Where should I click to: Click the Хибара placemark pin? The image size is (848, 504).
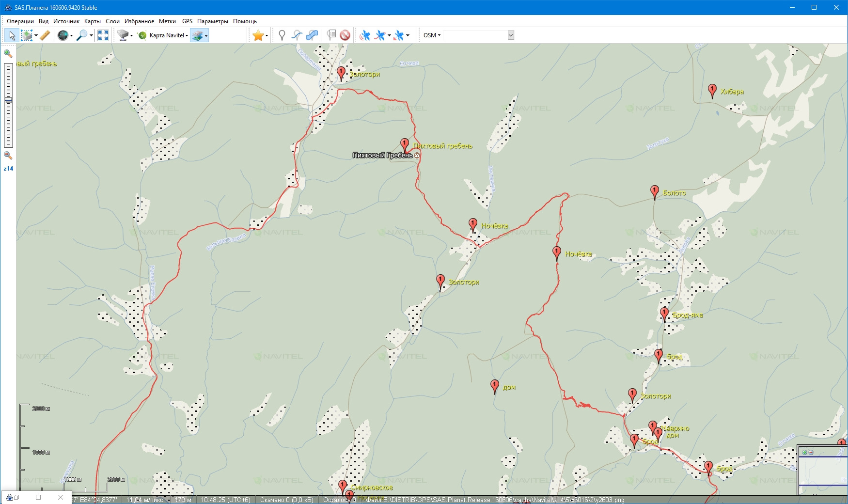pos(712,91)
